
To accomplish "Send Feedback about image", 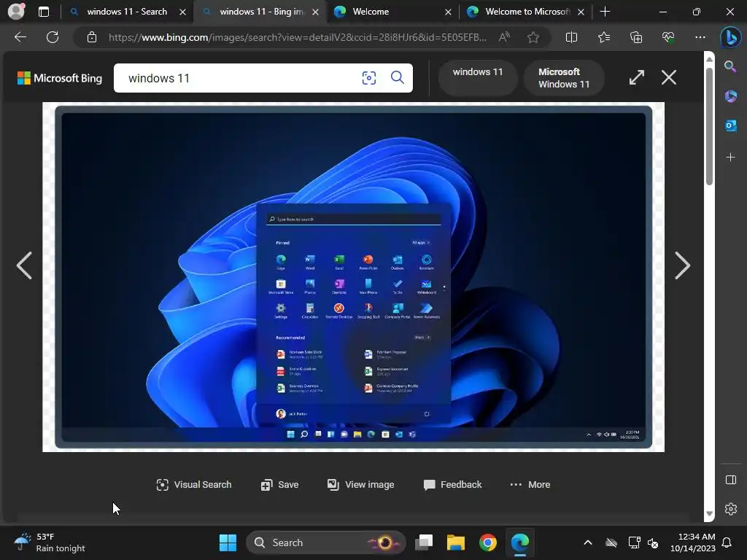I will click(452, 485).
